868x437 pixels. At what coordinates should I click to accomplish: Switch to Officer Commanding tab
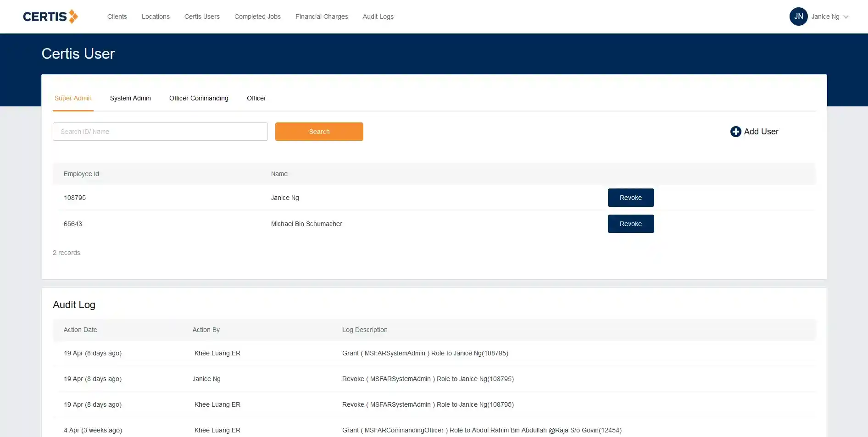point(199,98)
